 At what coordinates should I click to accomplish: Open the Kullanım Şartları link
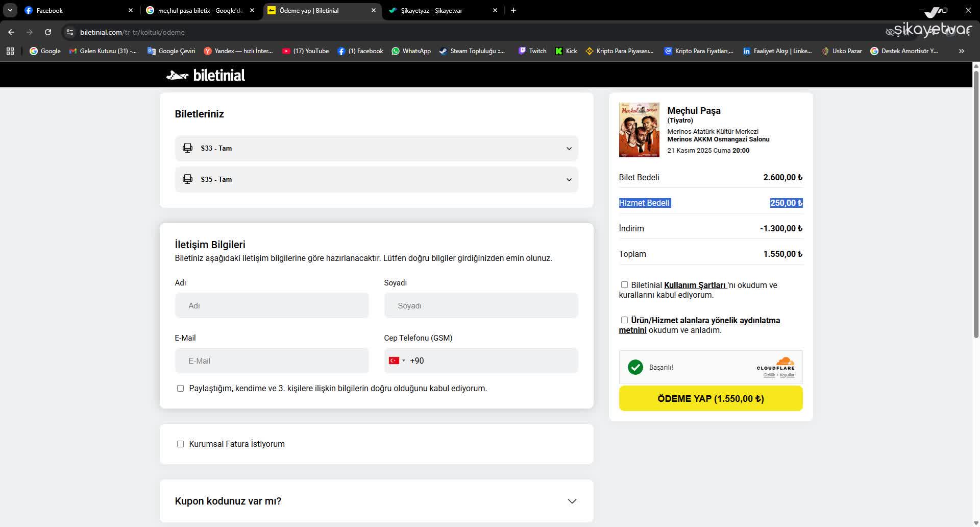(695, 285)
